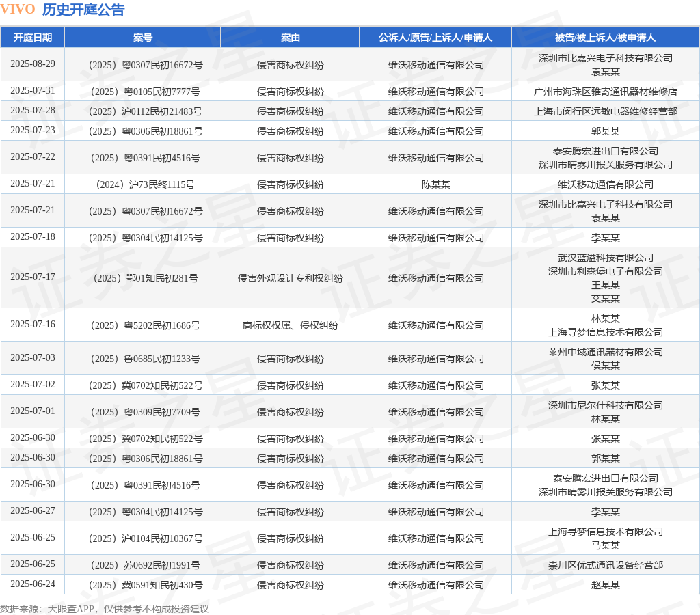
Task: Click plaintiff cell in the 2025-07-28 row
Action: coord(435,111)
